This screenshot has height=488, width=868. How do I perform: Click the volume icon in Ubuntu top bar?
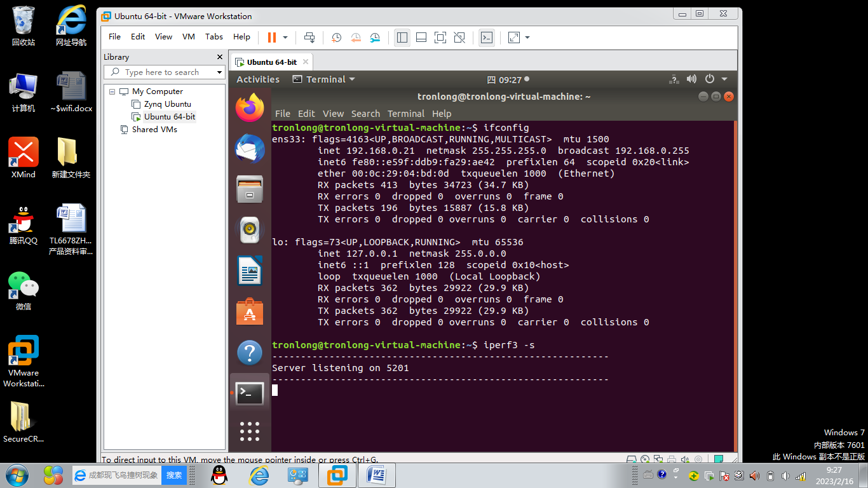coord(692,79)
